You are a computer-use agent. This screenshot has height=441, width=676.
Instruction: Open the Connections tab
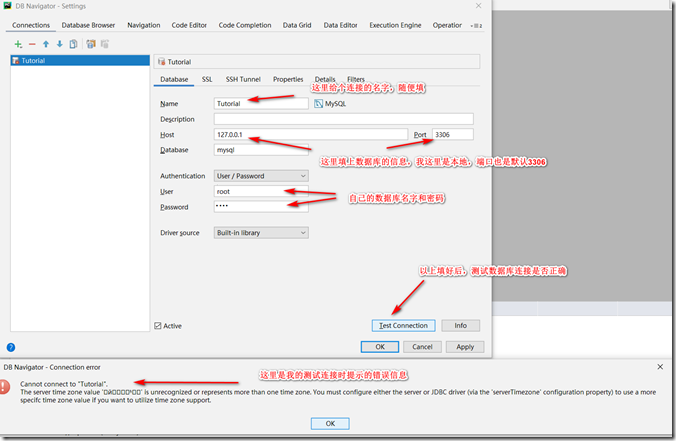click(x=31, y=25)
